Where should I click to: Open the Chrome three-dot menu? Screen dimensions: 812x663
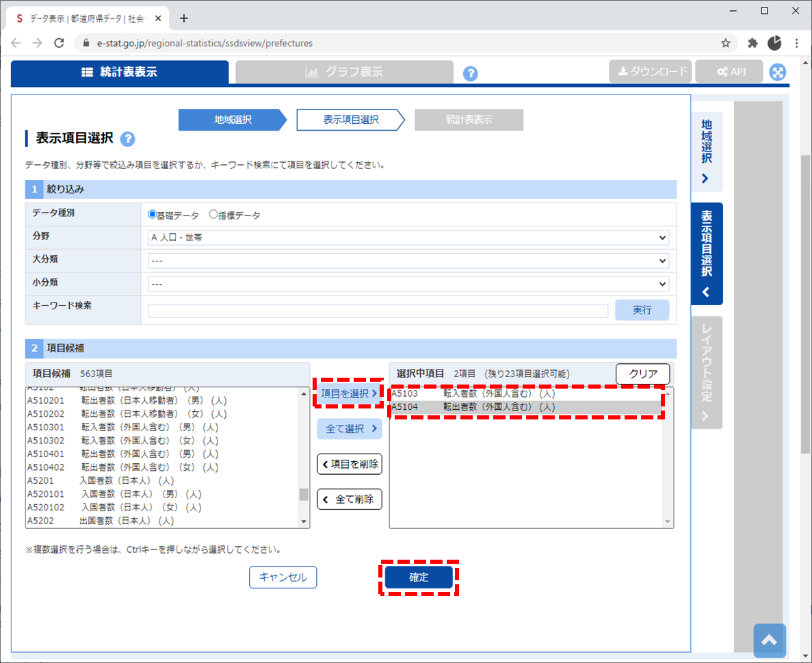click(796, 43)
